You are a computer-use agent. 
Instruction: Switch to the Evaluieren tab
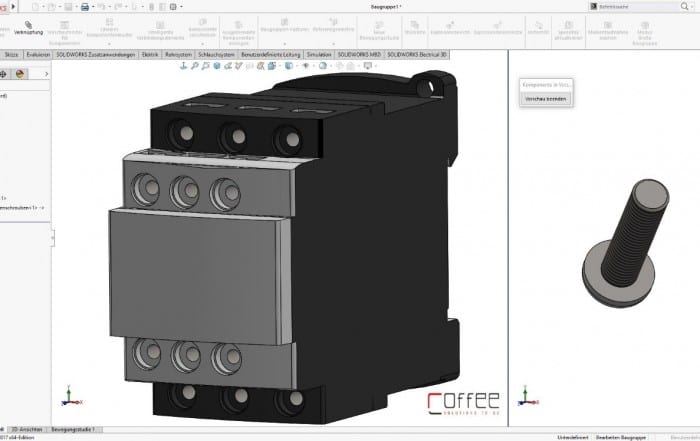click(38, 54)
